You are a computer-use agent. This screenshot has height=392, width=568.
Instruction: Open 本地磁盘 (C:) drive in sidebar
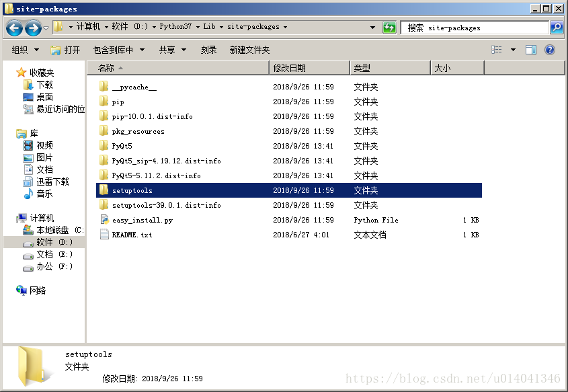(x=54, y=230)
